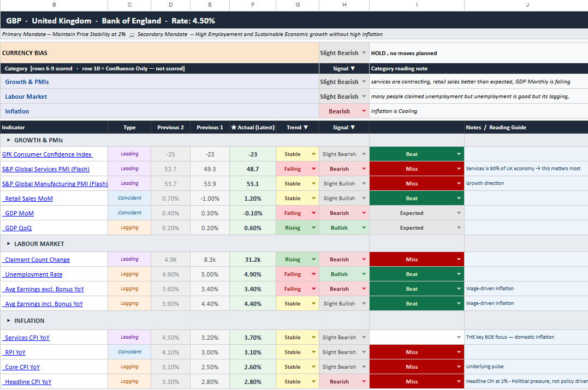Select 'THE key BOE focus' note cell
The height and width of the screenshot is (390, 588).
(526, 337)
